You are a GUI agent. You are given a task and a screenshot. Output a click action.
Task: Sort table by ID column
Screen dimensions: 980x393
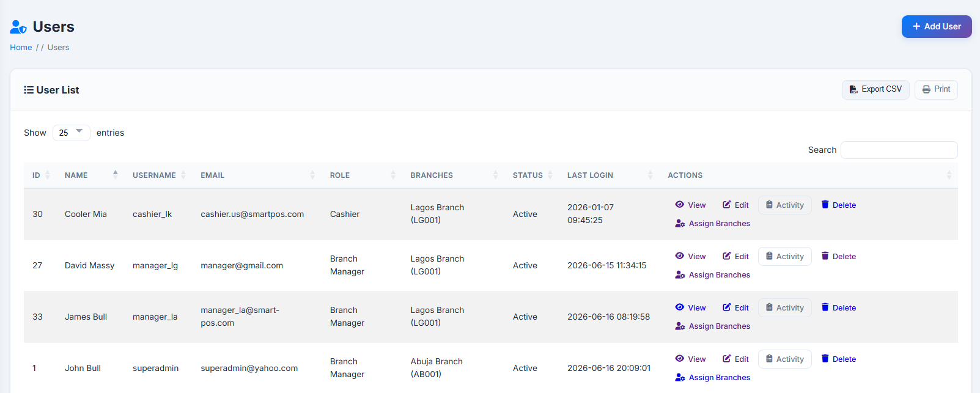point(40,175)
